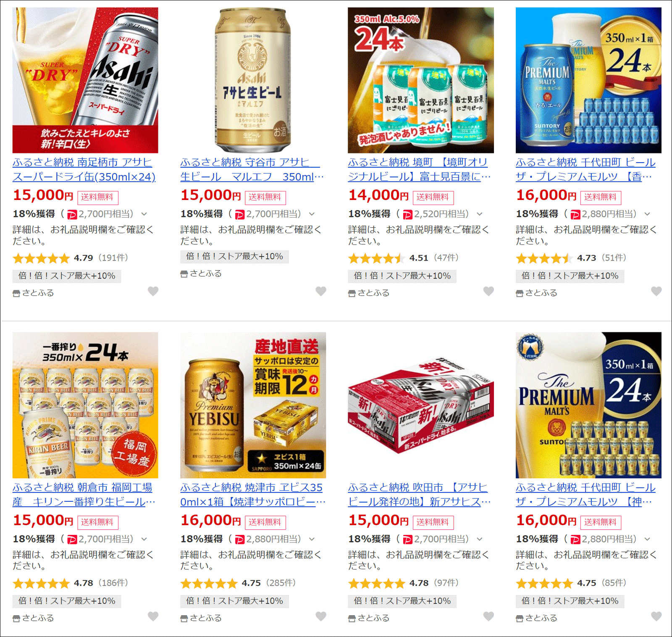Click 倍！倍！ストア最大+10% badge on Maruefu item
The width and height of the screenshot is (672, 637).
[x=234, y=256]
